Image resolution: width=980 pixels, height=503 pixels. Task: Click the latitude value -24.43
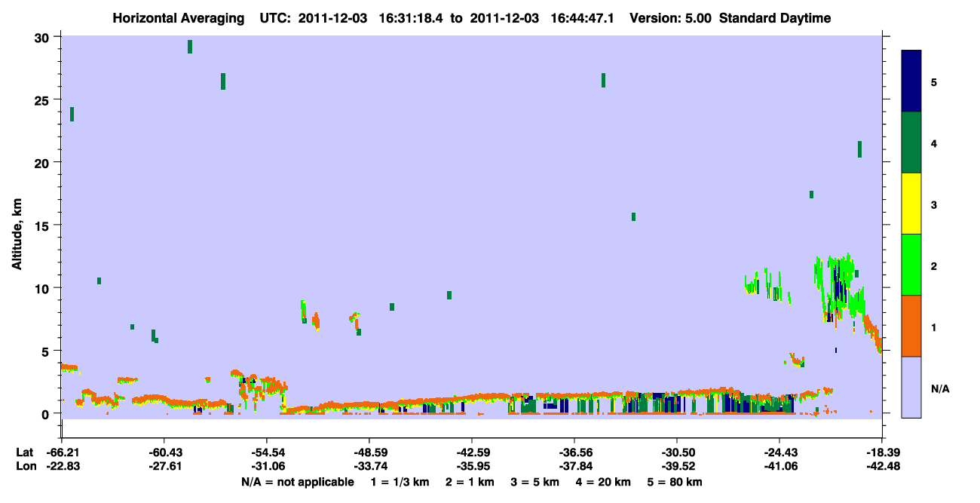point(779,452)
